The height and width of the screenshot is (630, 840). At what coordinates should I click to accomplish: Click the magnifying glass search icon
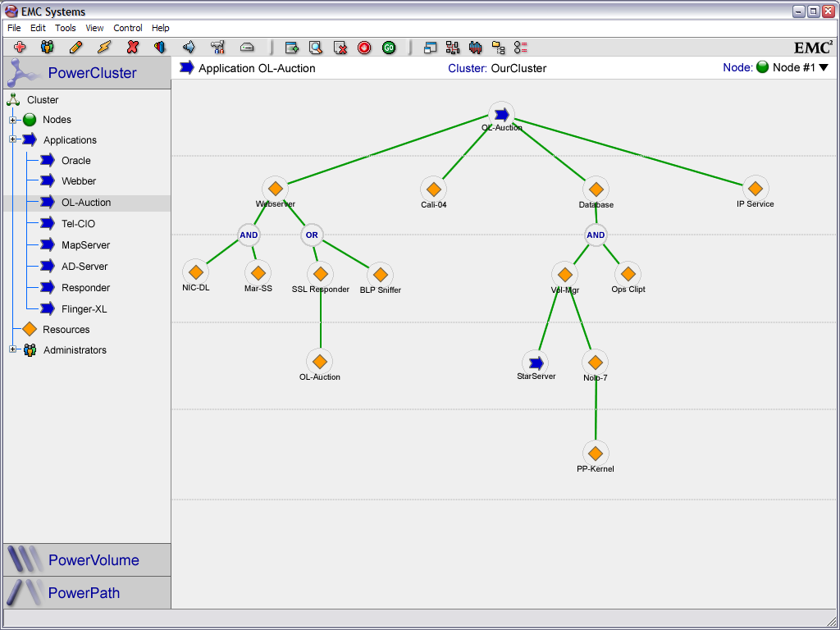(316, 48)
